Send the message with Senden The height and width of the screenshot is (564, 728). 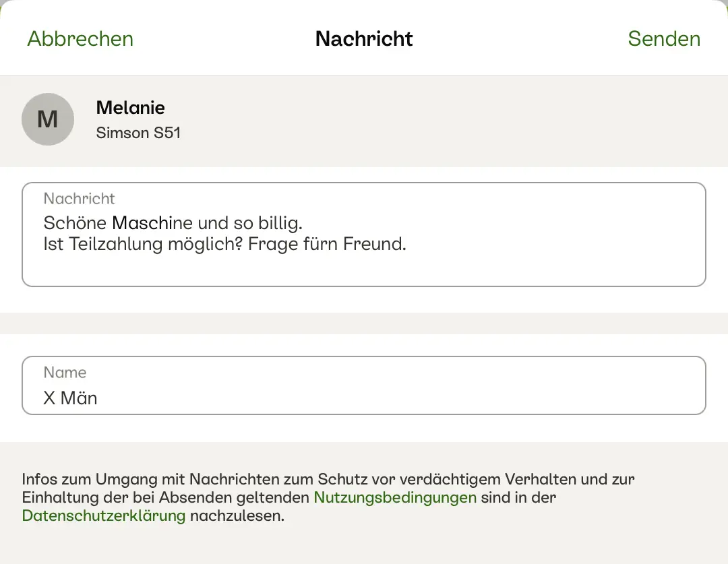pos(663,39)
